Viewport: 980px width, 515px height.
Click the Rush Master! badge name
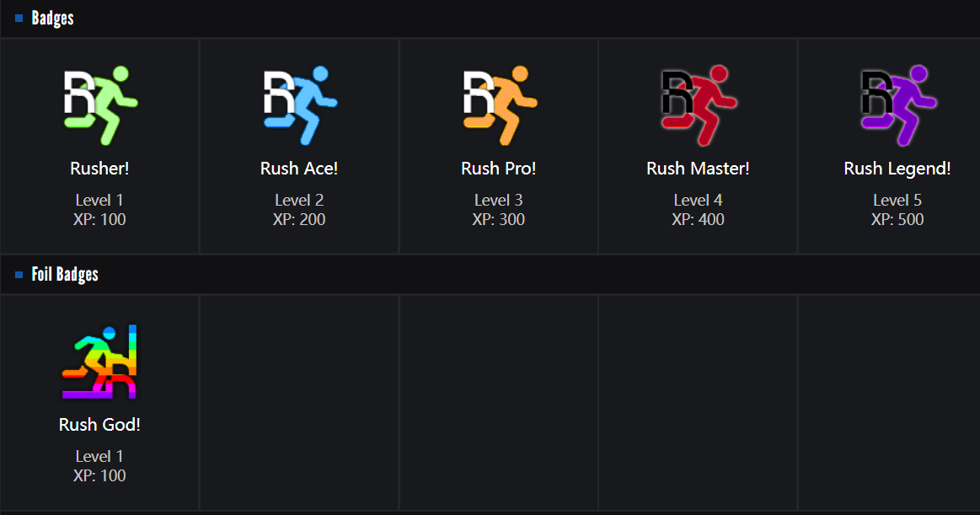tap(698, 169)
